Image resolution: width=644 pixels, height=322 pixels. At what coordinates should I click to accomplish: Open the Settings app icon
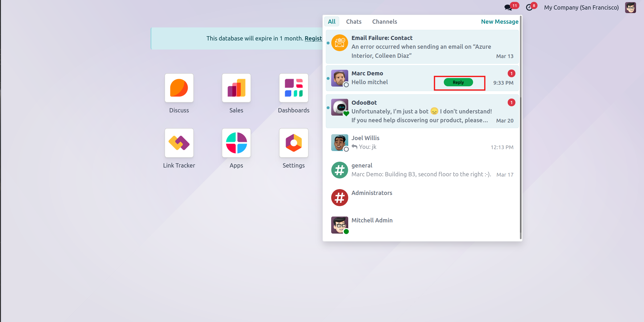tap(293, 143)
